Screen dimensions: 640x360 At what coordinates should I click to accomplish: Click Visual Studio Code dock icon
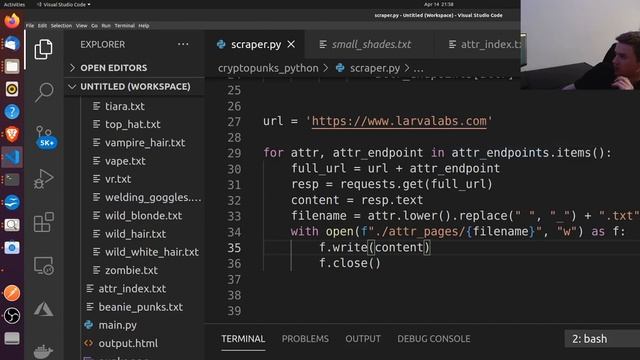click(12, 157)
